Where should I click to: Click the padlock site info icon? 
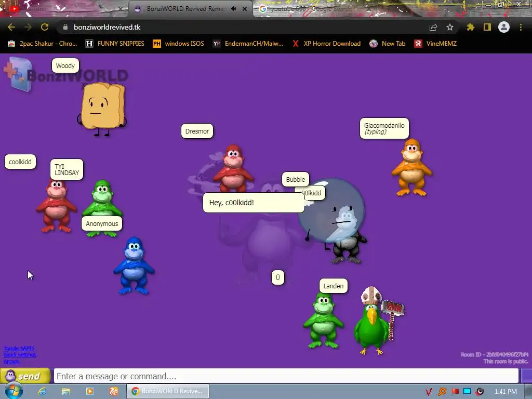click(65, 27)
